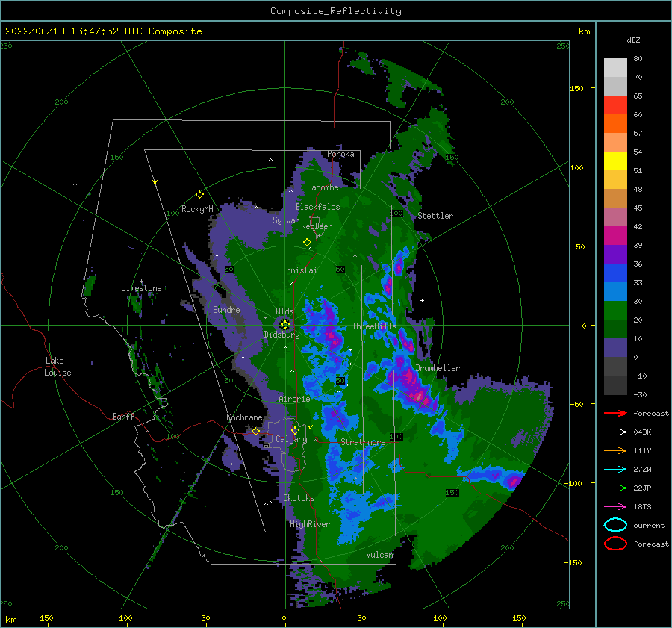This screenshot has height=628, width=672.
Task: Click the 18TS legend label
Action: pyautogui.click(x=642, y=507)
